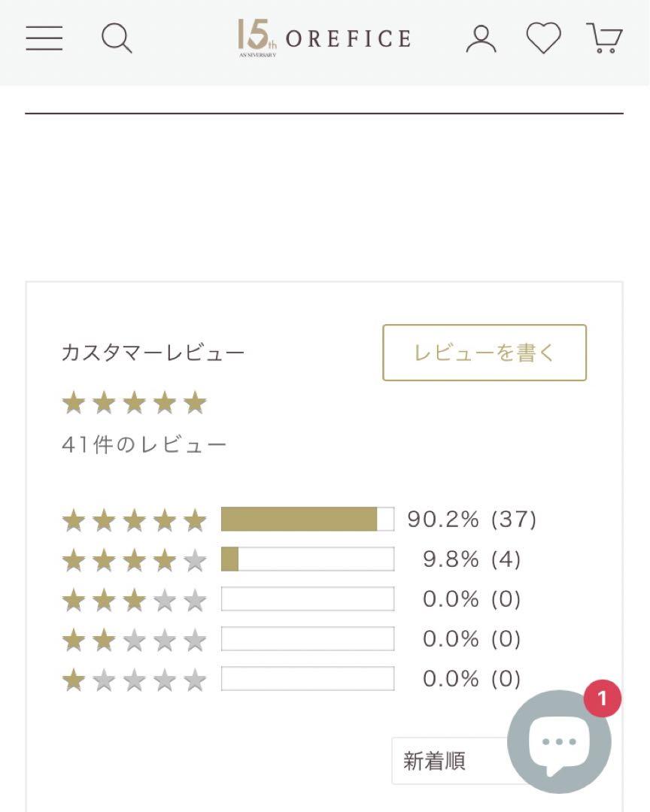650x812 pixels.
Task: Filter reviews by four-star row
Action: coord(291,559)
